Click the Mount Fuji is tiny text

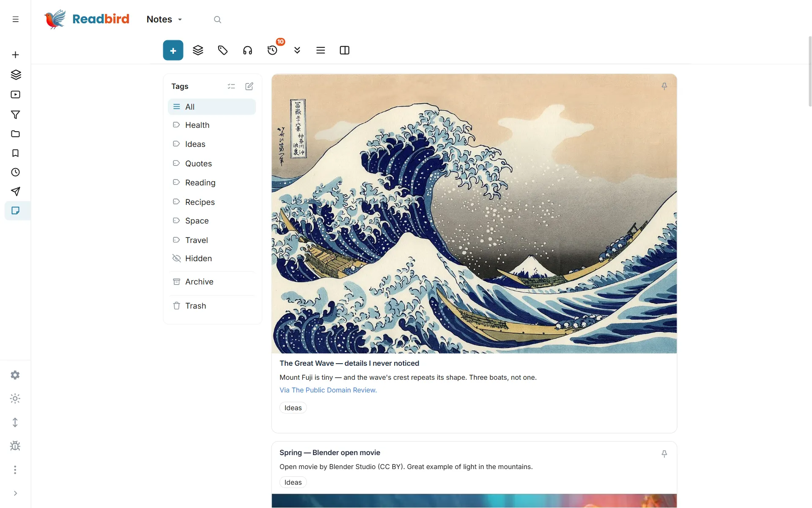[408, 378]
